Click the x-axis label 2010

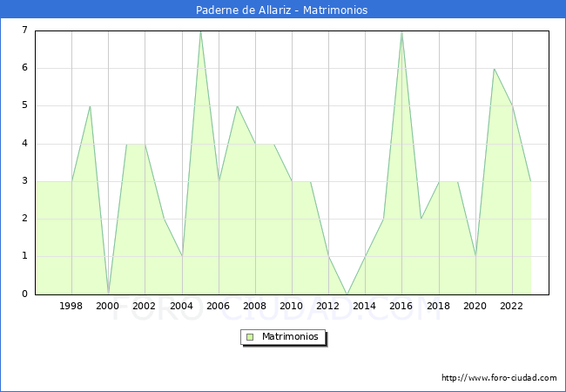(292, 306)
